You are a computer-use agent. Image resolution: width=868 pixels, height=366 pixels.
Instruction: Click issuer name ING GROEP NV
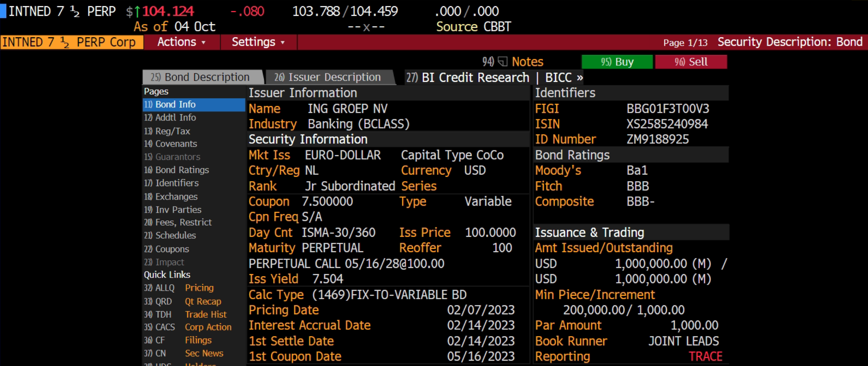(348, 108)
